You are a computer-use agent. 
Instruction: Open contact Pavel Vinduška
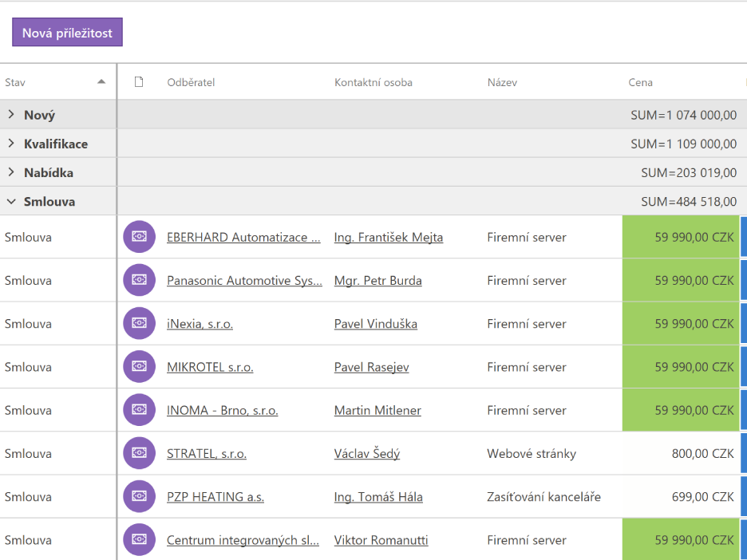tap(375, 324)
